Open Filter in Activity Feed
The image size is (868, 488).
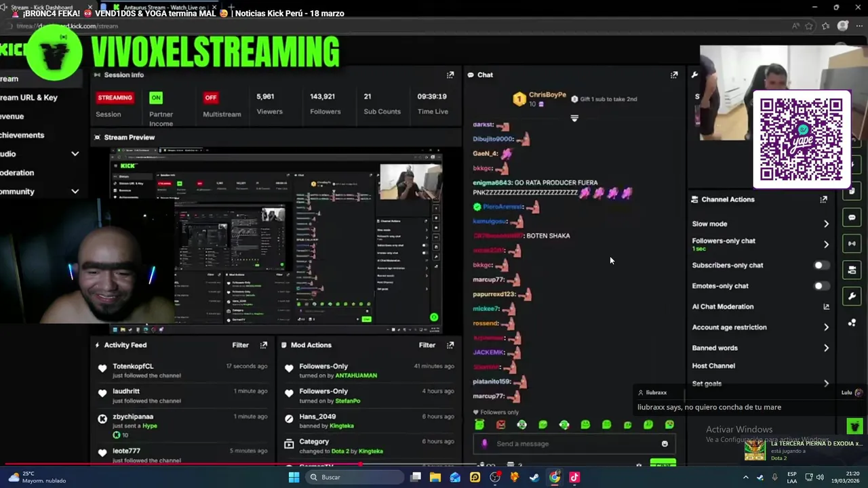pyautogui.click(x=240, y=345)
